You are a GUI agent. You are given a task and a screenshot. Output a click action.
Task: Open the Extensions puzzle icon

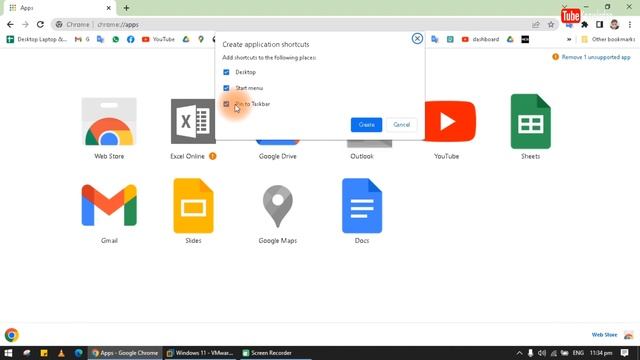[584, 24]
